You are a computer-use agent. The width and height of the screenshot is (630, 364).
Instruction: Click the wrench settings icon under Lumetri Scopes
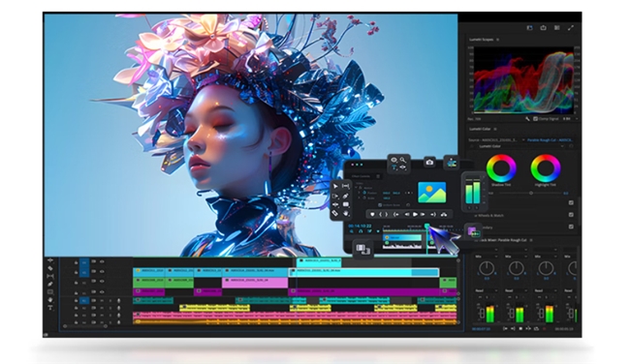tap(527, 119)
